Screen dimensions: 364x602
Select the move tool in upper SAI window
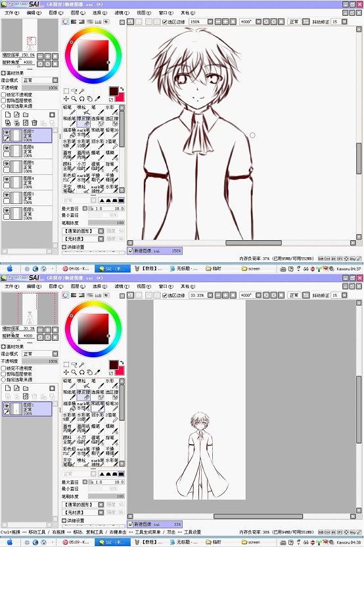66,99
